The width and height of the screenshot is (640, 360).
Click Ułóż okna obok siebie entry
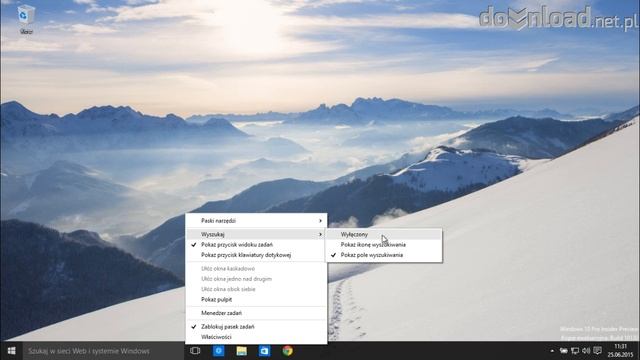[256, 289]
